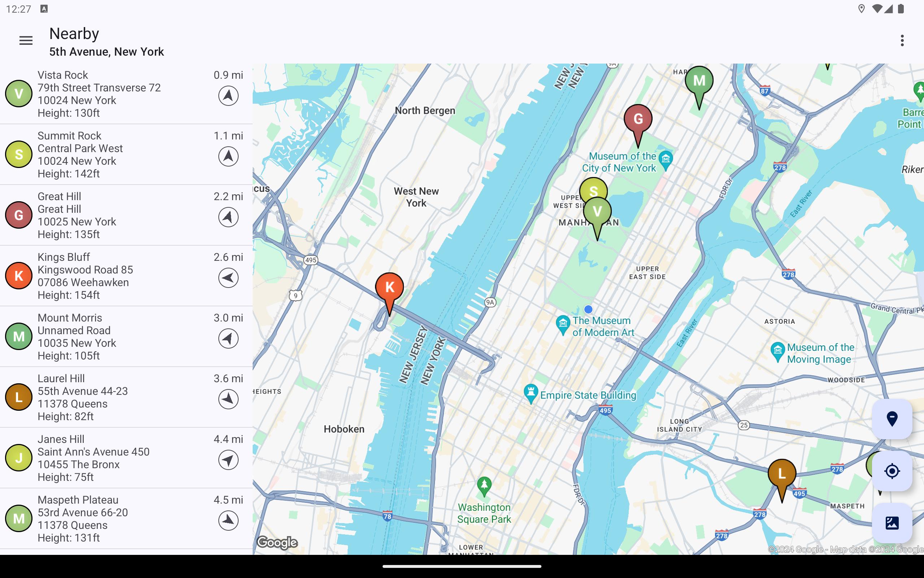Viewport: 924px width, 578px height.
Task: Click the M circle for Maspeth Plateau
Action: (19, 519)
